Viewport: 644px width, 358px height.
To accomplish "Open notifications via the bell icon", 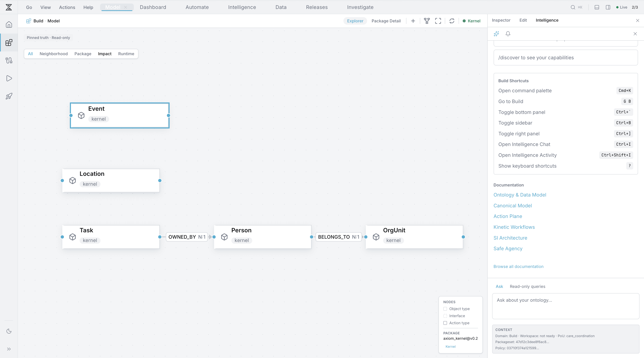I will point(508,34).
